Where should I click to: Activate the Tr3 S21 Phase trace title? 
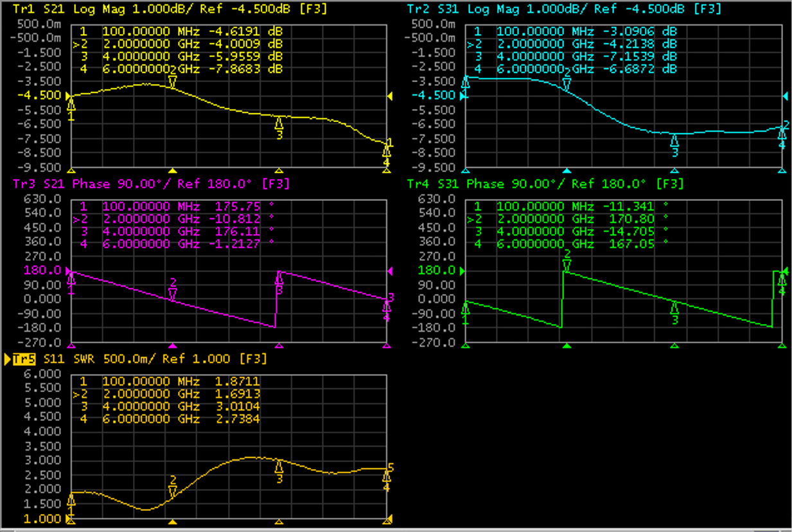pos(151,184)
